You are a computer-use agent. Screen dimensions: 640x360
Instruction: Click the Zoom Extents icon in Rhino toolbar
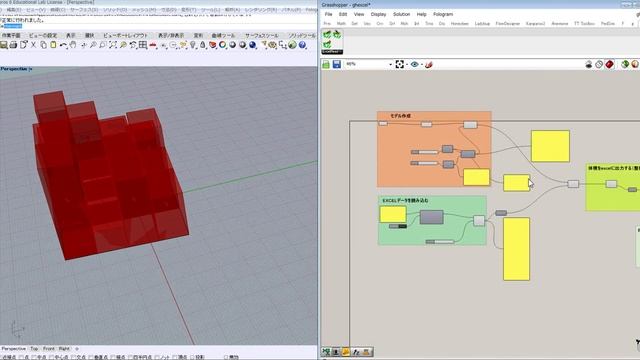113,45
